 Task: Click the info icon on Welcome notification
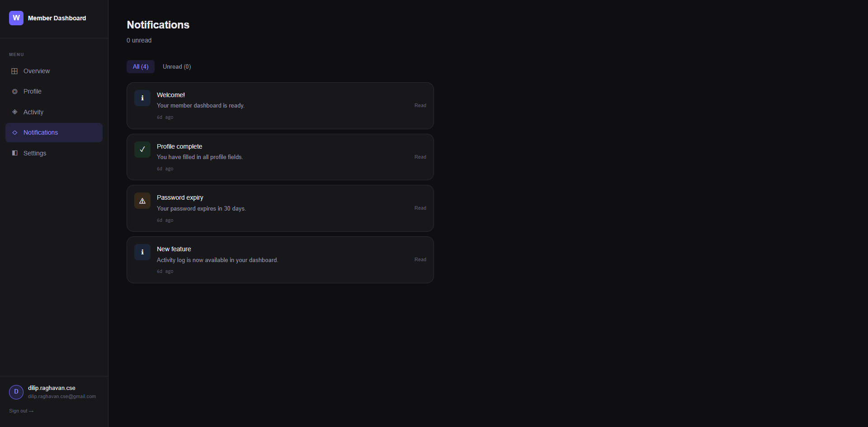[x=142, y=98]
